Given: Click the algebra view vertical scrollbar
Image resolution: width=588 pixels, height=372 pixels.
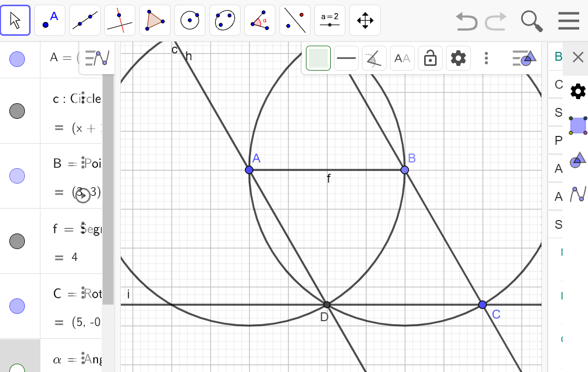Looking at the screenshot, I should pos(108,189).
